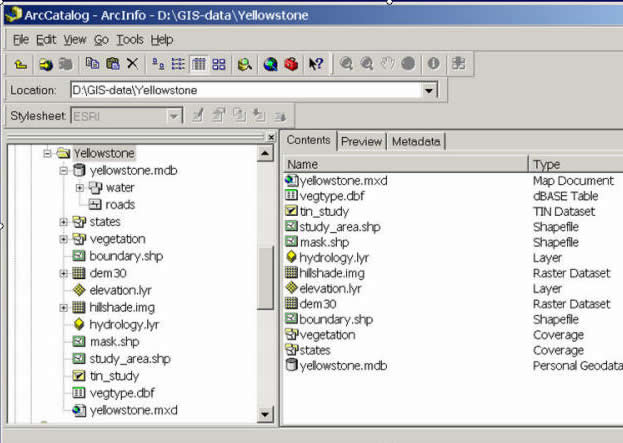Select hillshade.img in the Contents list
Image resolution: width=623 pixels, height=443 pixels.
(x=332, y=273)
